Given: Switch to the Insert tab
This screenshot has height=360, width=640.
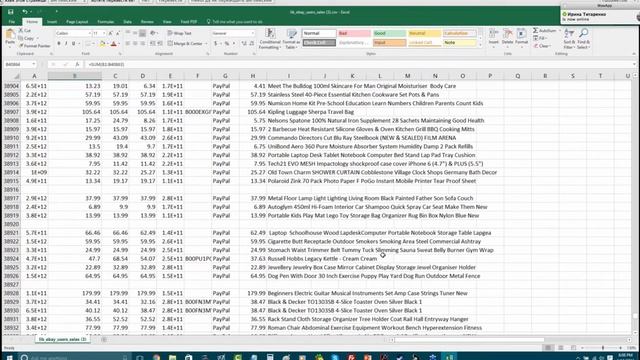Looking at the screenshot, I should tap(52, 22).
